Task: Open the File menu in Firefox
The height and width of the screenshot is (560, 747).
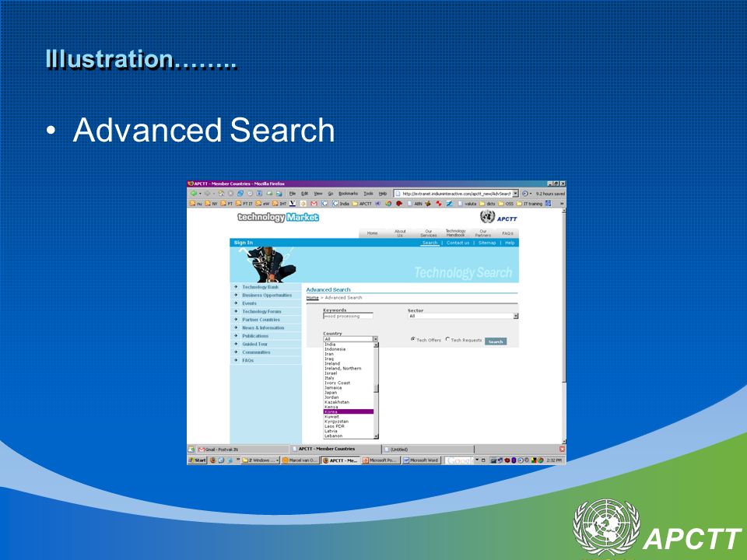Action: click(x=292, y=194)
